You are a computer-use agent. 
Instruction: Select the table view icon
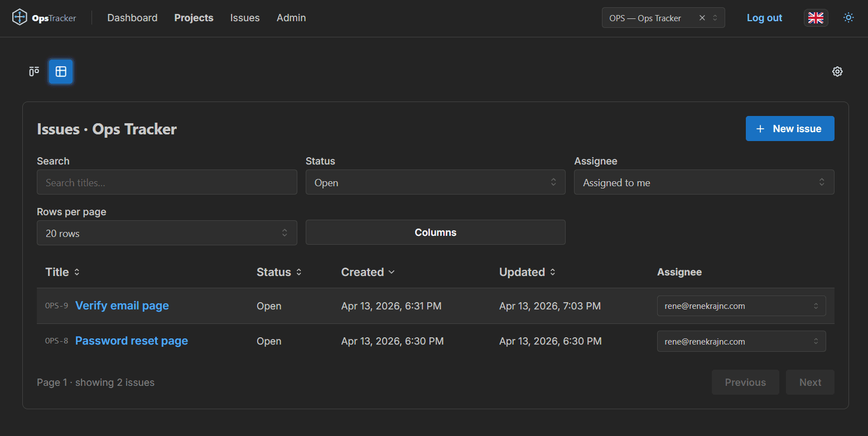click(60, 71)
